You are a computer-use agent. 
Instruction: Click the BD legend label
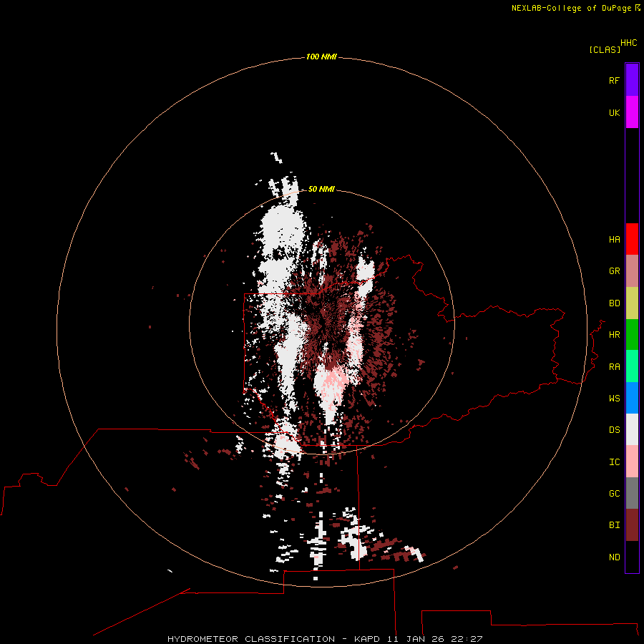[x=614, y=303]
